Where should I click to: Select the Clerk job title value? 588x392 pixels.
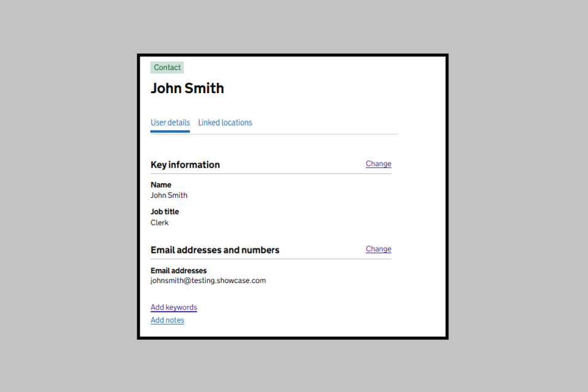160,222
